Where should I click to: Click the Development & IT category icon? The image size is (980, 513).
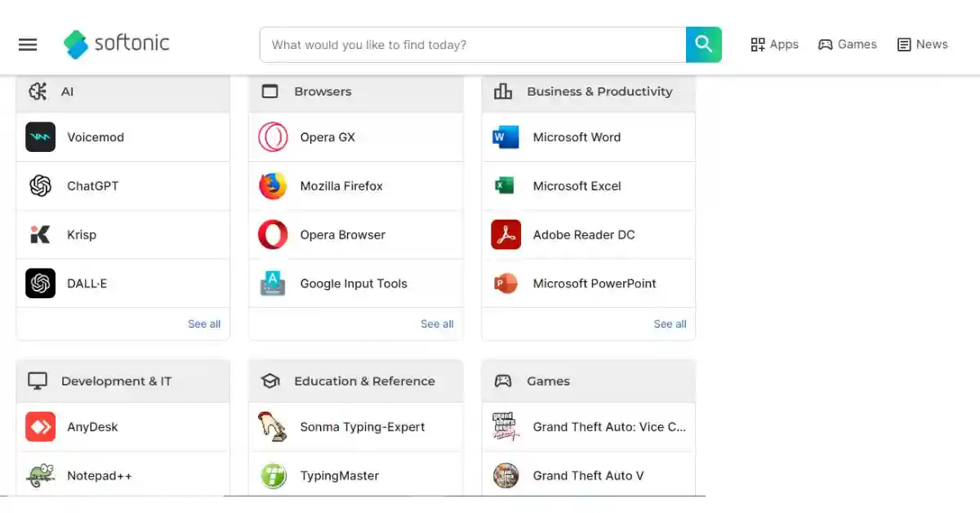(x=38, y=381)
